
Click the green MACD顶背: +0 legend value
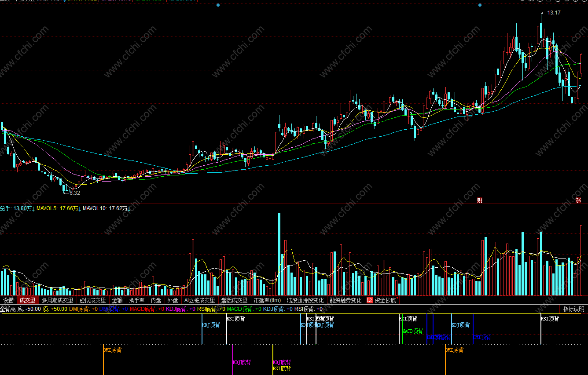coord(244,309)
